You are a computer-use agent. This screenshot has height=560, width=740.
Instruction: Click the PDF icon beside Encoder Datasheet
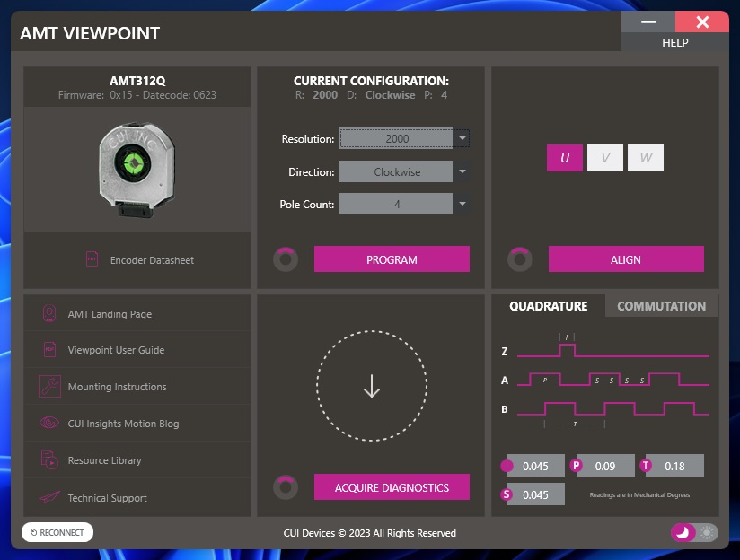tap(92, 259)
